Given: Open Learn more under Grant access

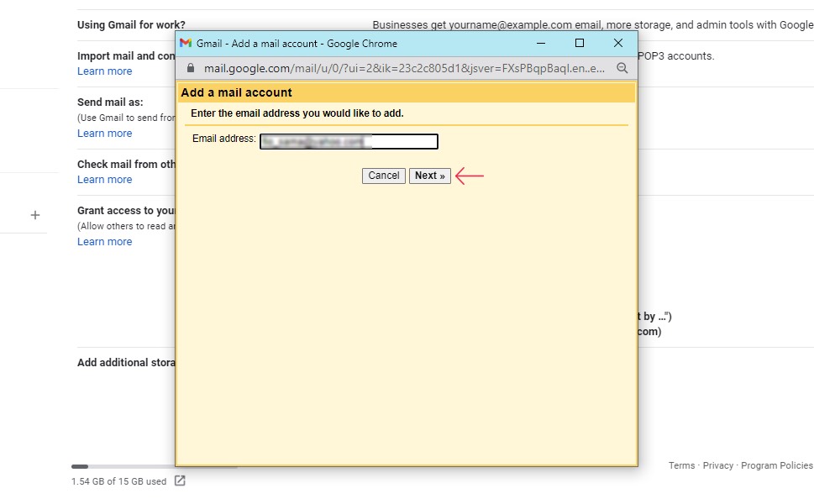Looking at the screenshot, I should [104, 242].
